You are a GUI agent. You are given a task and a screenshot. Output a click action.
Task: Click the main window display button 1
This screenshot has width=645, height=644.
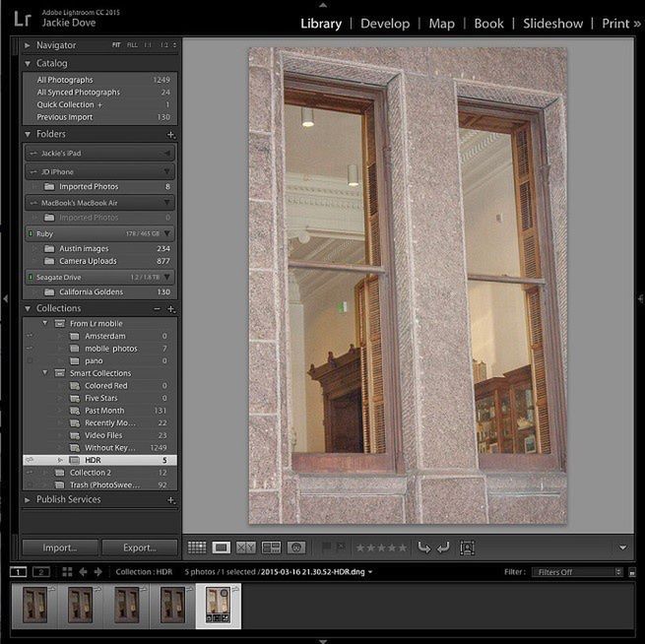point(18,571)
